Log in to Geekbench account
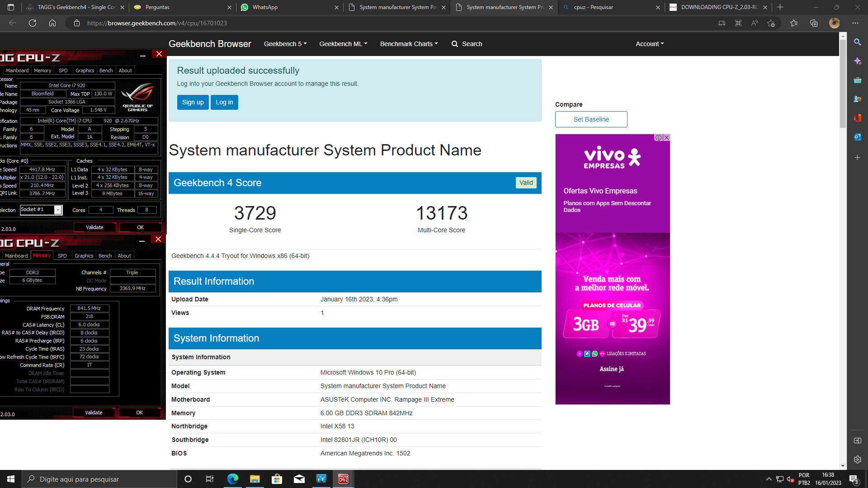 [x=224, y=103]
